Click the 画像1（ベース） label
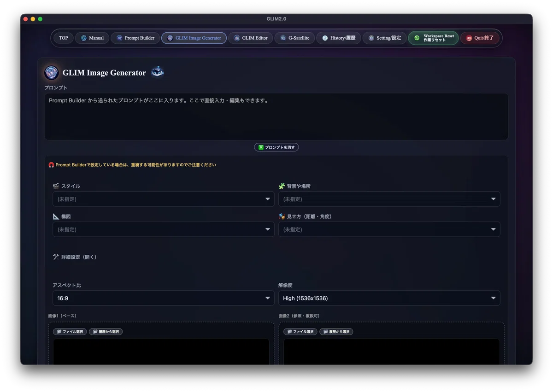 coord(62,316)
